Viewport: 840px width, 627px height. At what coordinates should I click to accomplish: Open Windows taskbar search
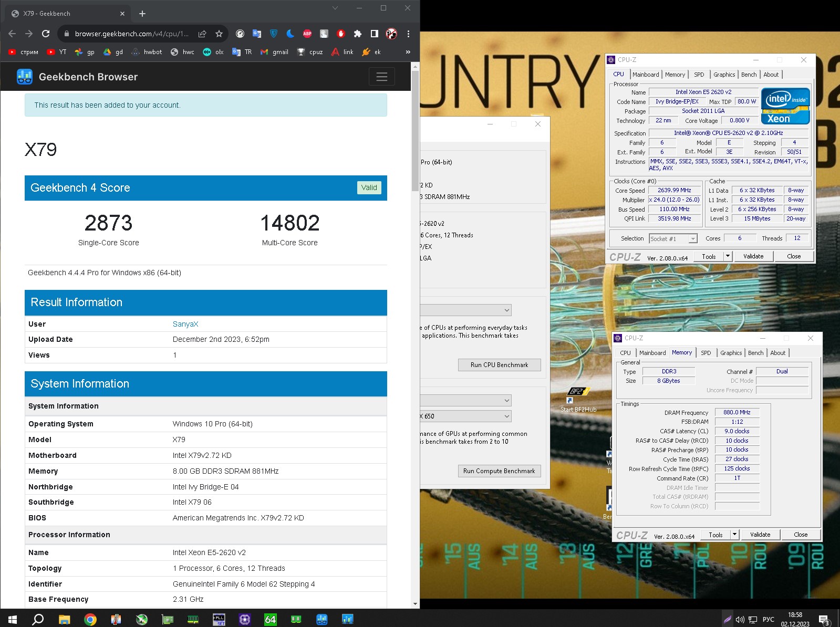pos(38,619)
